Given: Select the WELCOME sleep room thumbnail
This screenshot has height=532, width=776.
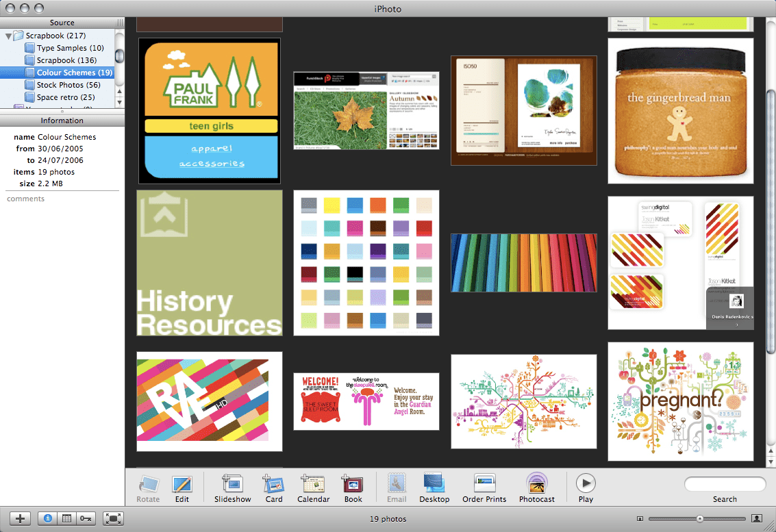Looking at the screenshot, I should click(366, 401).
